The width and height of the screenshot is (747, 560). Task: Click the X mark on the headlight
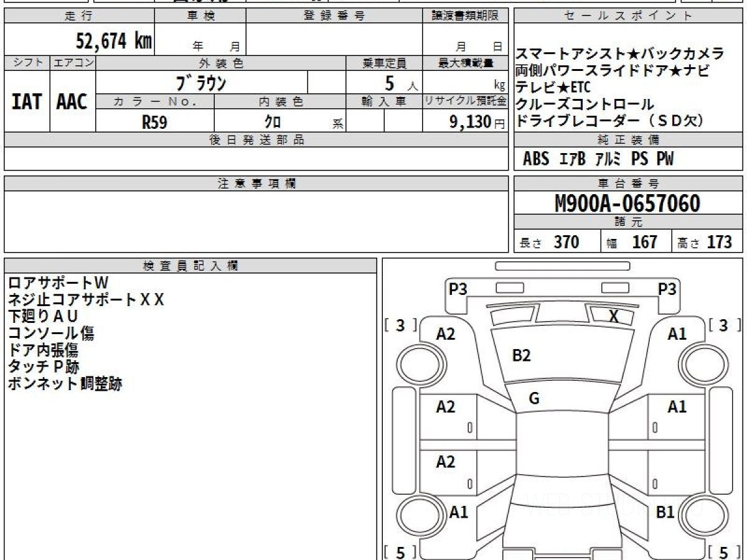pos(614,317)
